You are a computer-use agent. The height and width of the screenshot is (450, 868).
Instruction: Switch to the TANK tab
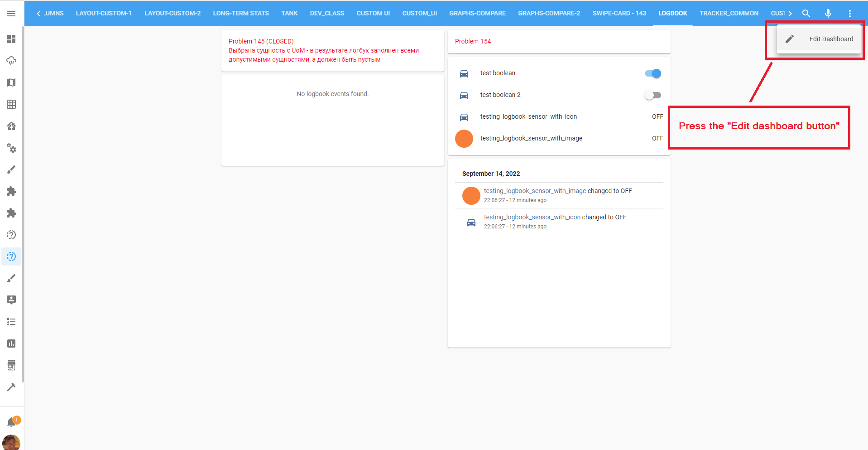[289, 13]
